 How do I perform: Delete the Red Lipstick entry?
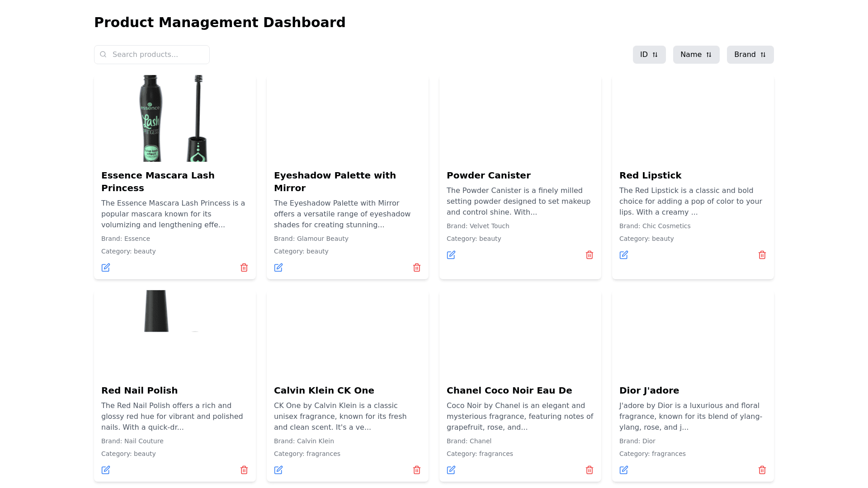pyautogui.click(x=762, y=255)
